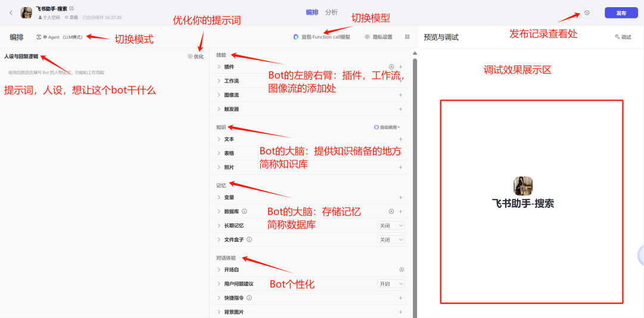644x318 pixels.
Task: Open the publish history clock icon
Action: [587, 13]
